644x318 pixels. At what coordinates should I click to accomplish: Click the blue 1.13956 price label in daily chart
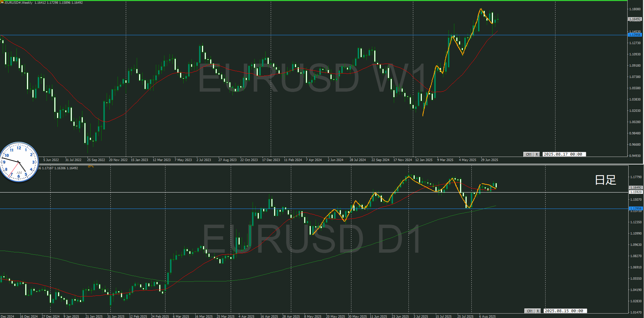pyautogui.click(x=636, y=209)
